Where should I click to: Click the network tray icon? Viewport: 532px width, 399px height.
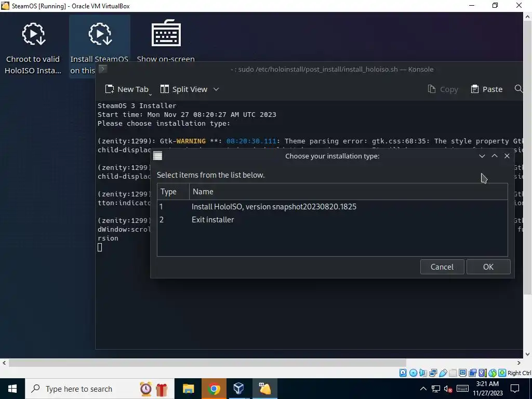pos(436,389)
